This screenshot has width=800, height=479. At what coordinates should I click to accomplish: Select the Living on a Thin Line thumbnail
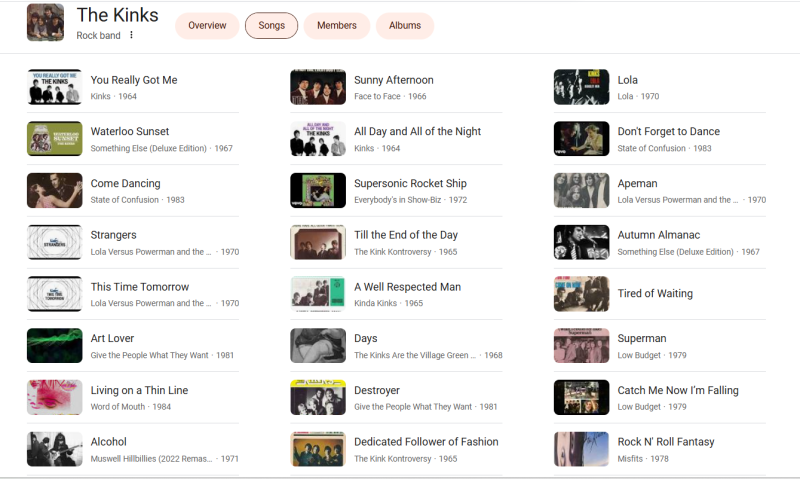[54, 397]
